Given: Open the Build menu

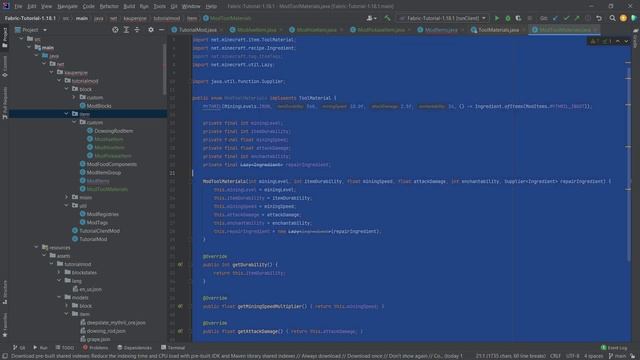Looking at the screenshot, I should click(129, 6).
